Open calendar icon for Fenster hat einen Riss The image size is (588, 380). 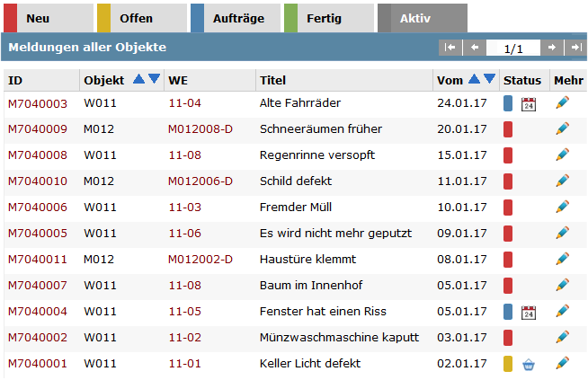[x=529, y=313]
